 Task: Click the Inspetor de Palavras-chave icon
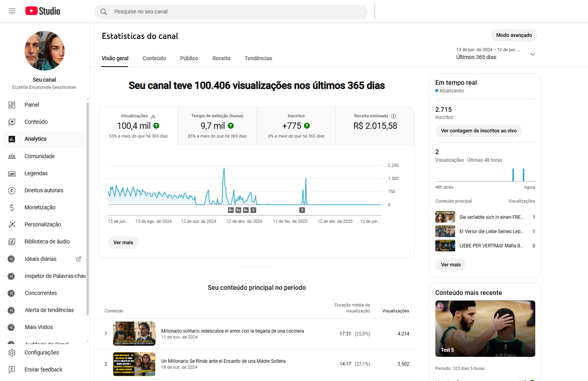click(11, 276)
